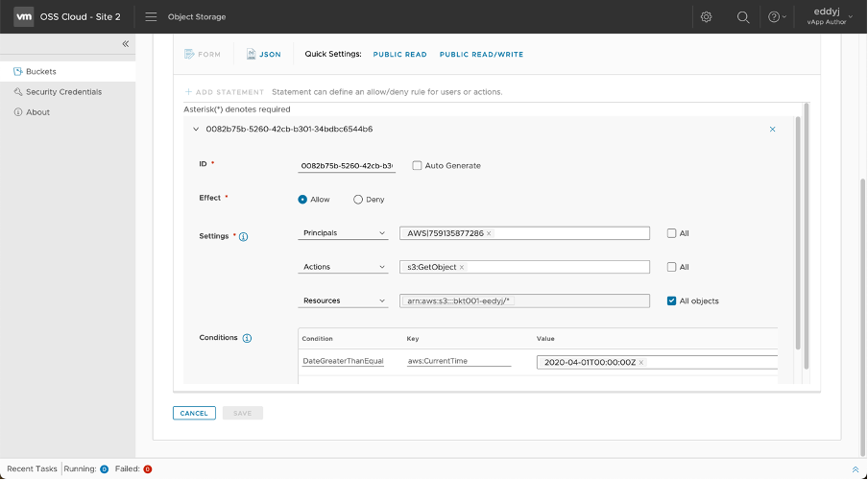Image resolution: width=868 pixels, height=480 pixels.
Task: Click the search magnifier icon
Action: [x=742, y=17]
